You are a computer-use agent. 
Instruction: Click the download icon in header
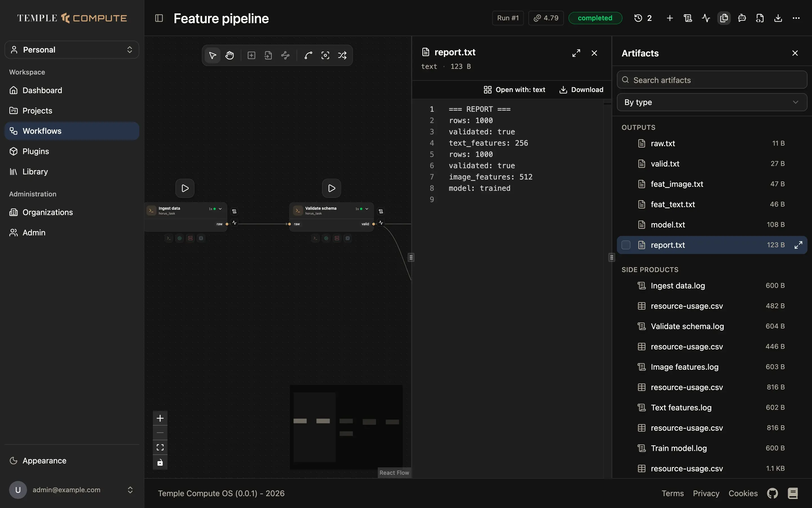778,18
